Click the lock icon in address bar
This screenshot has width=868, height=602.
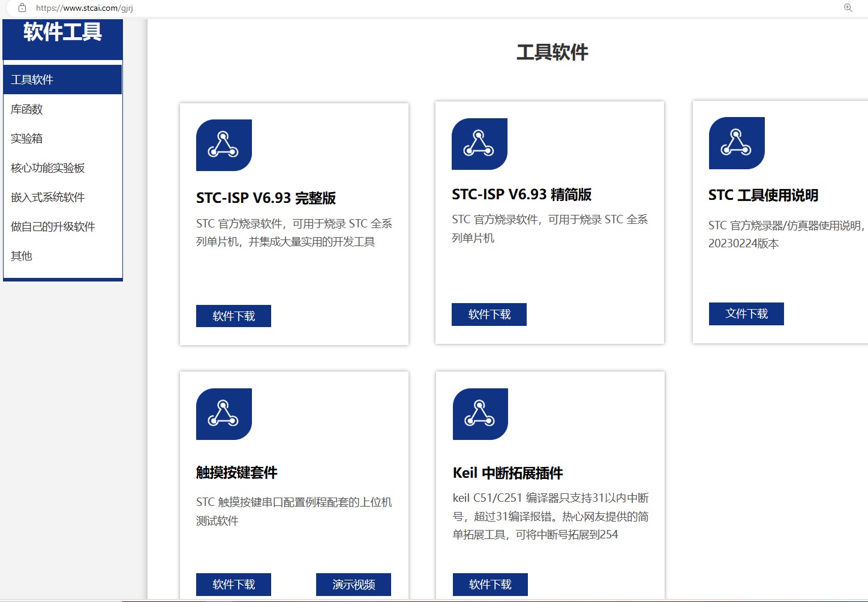point(22,8)
